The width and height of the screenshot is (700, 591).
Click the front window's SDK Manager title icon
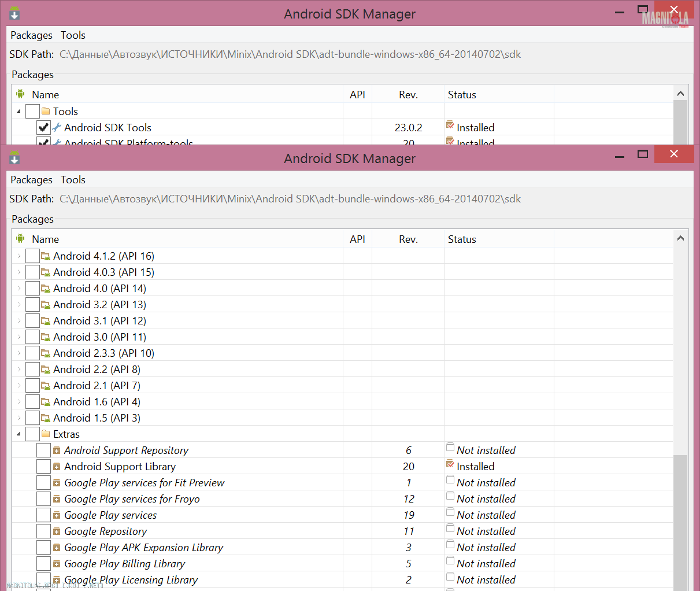tap(14, 158)
